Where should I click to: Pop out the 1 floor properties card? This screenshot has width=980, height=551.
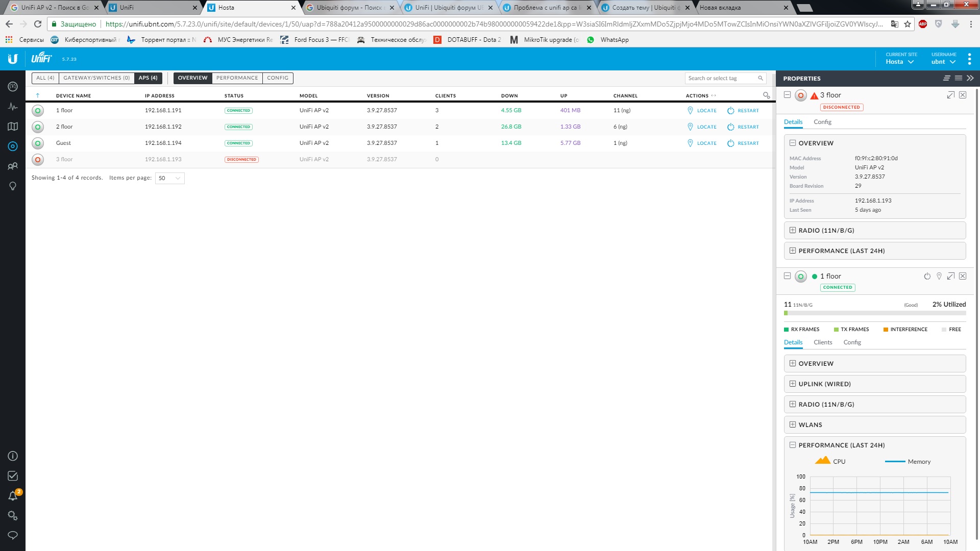(951, 276)
